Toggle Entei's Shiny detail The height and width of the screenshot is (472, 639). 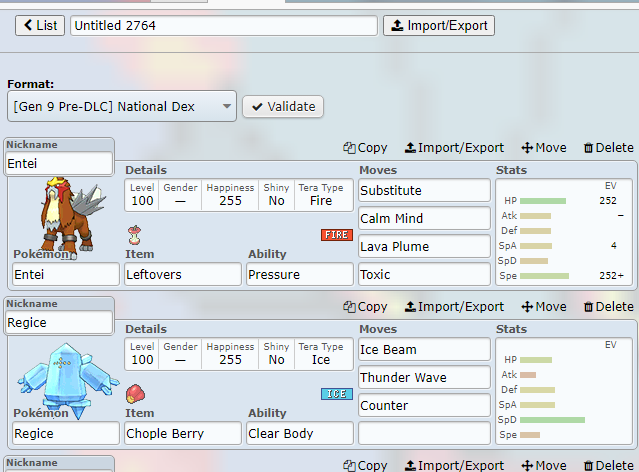pos(276,195)
